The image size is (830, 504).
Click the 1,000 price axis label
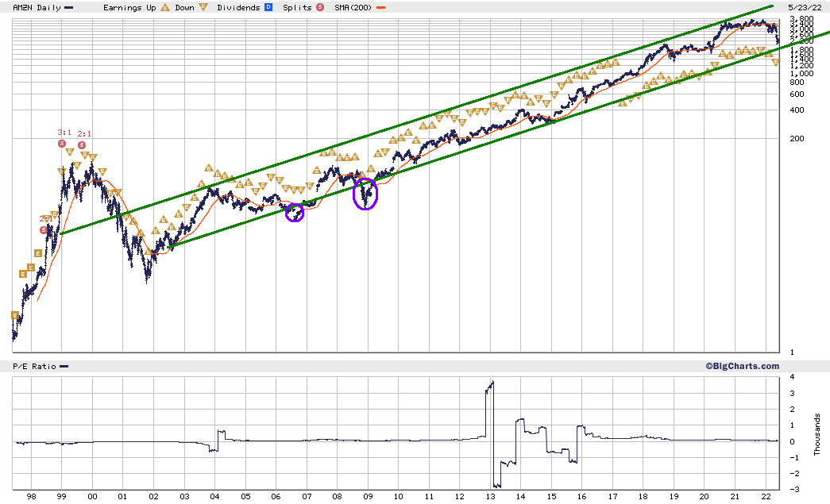click(801, 74)
